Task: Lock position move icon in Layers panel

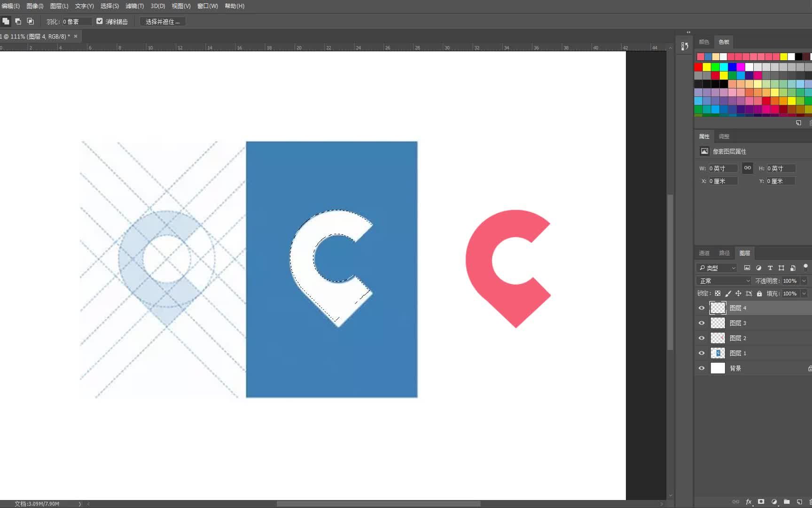Action: coord(738,294)
